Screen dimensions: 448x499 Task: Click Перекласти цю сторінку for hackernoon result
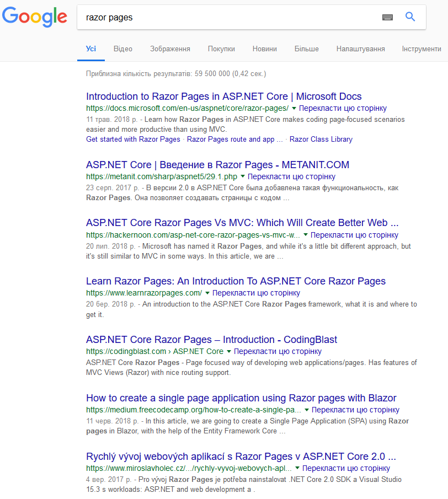tap(354, 235)
